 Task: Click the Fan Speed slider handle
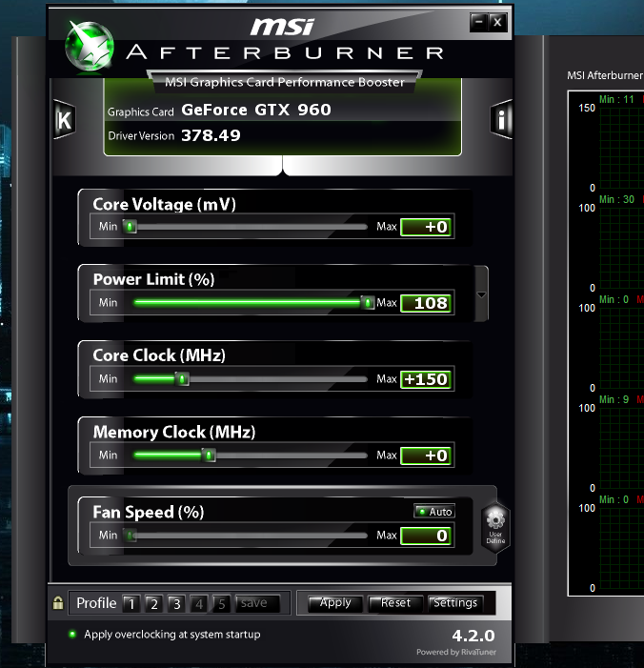(130, 536)
